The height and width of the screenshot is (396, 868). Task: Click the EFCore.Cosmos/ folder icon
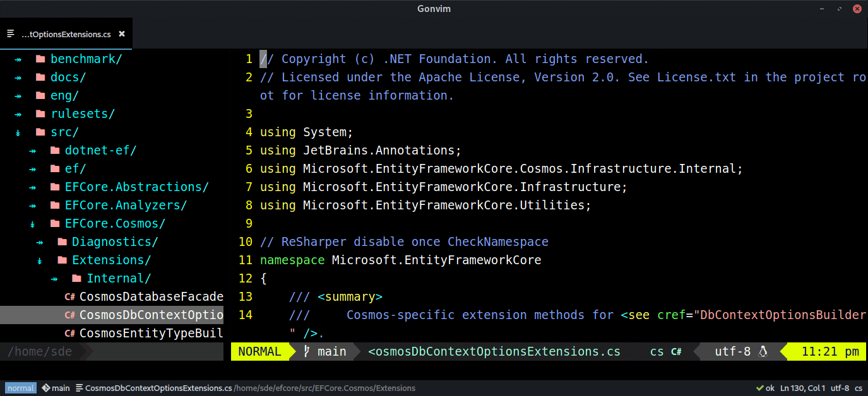tap(54, 224)
